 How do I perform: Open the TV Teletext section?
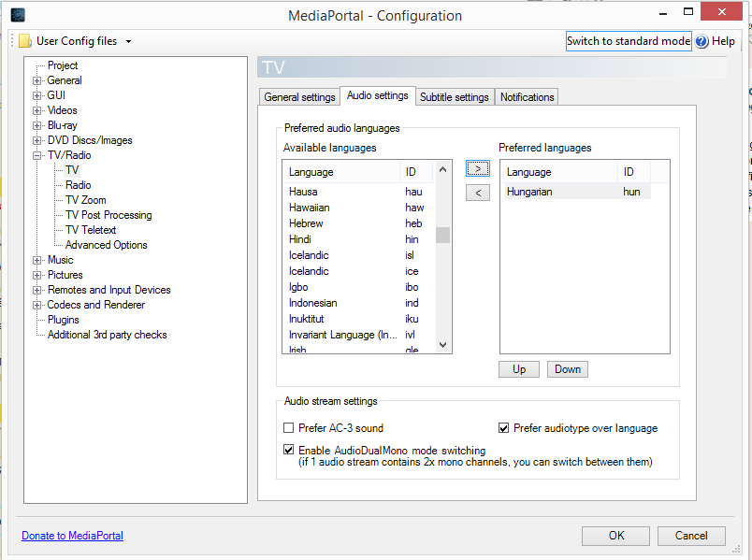91,230
